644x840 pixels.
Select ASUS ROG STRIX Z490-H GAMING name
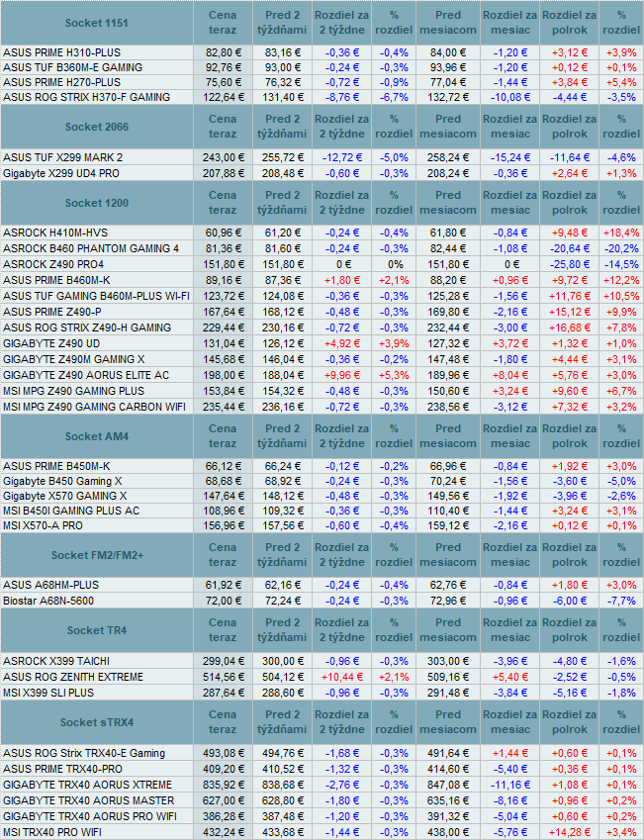(x=87, y=327)
